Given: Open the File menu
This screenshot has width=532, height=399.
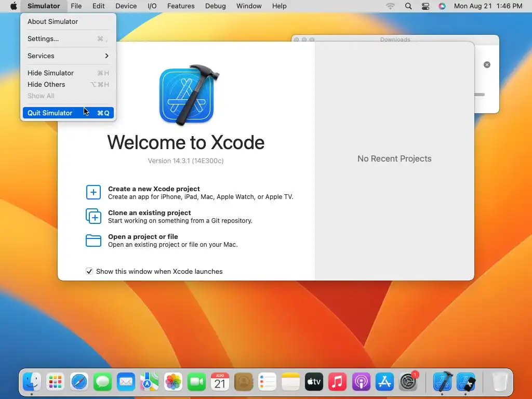Looking at the screenshot, I should pyautogui.click(x=76, y=6).
